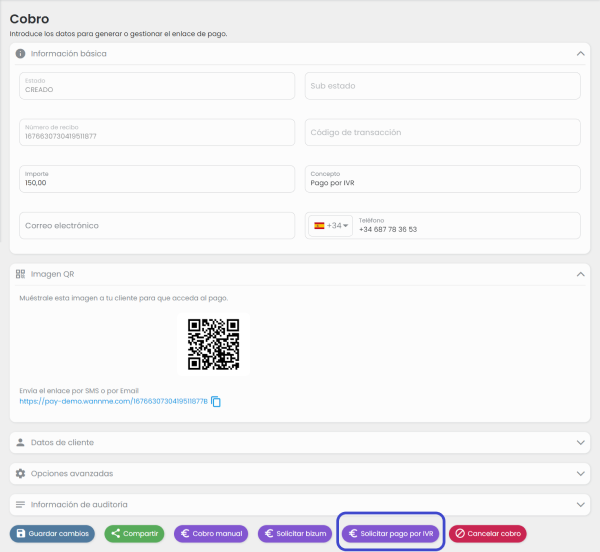Click the info icon beside Información básica
The width and height of the screenshot is (600, 552).
[20, 54]
